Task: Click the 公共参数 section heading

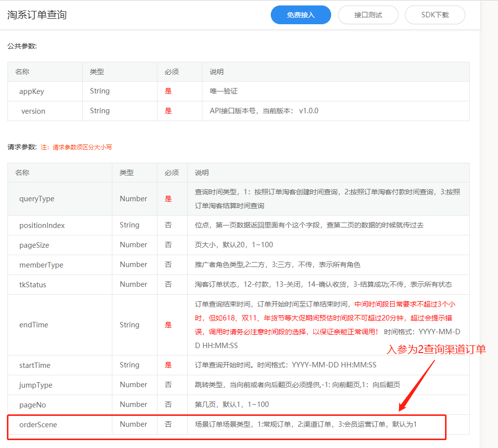Action: coord(22,46)
